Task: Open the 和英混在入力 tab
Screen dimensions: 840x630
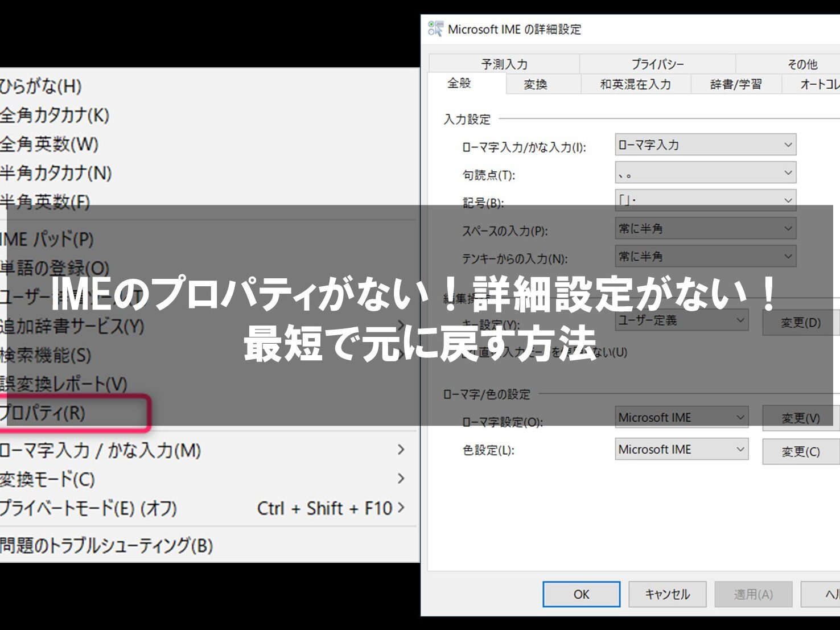Action: pos(636,84)
